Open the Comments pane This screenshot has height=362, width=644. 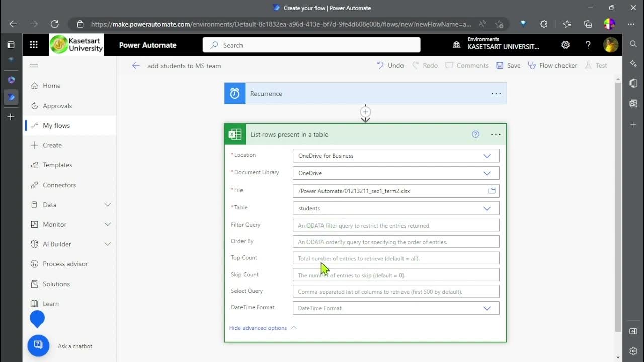tap(466, 65)
